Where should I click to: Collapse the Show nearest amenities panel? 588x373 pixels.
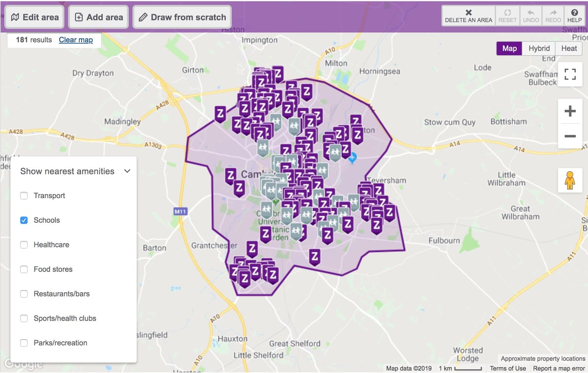127,171
